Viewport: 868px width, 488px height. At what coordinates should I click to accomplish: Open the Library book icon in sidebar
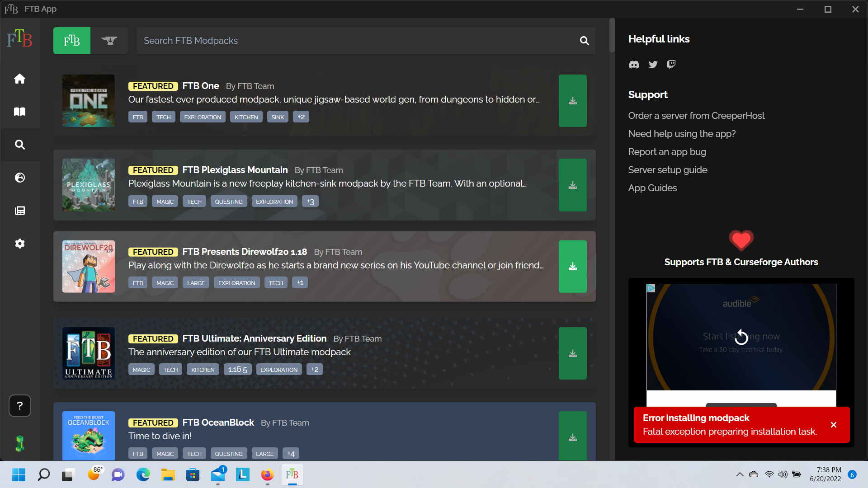click(19, 112)
